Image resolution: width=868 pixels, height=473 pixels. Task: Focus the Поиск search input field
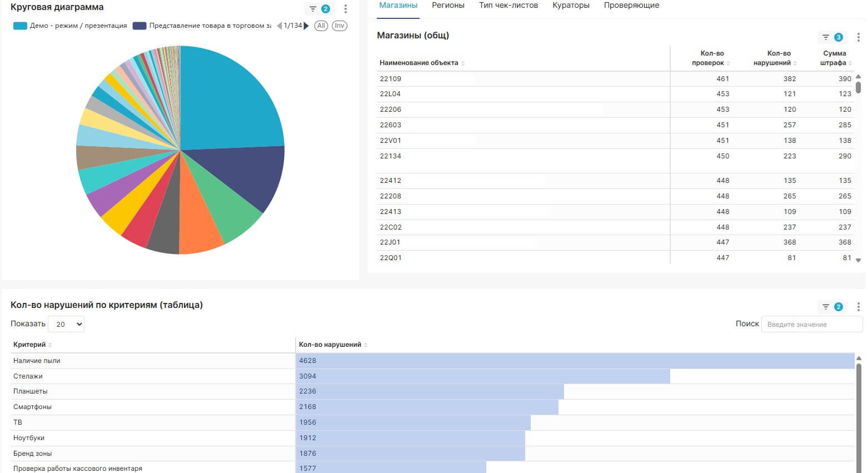(811, 324)
